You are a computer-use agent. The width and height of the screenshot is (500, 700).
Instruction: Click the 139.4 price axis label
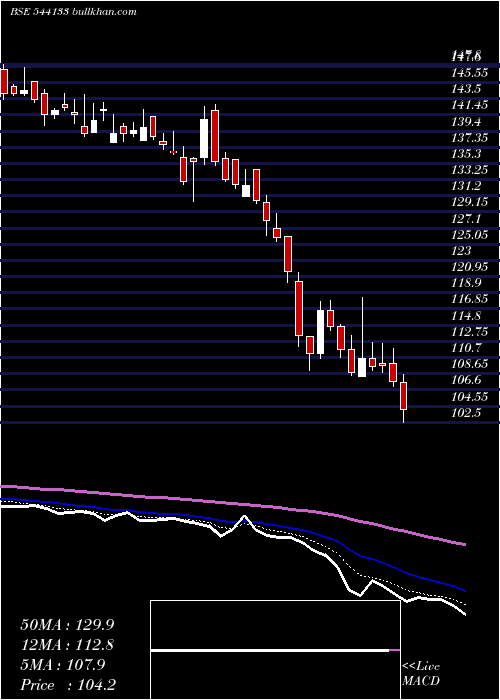466,121
